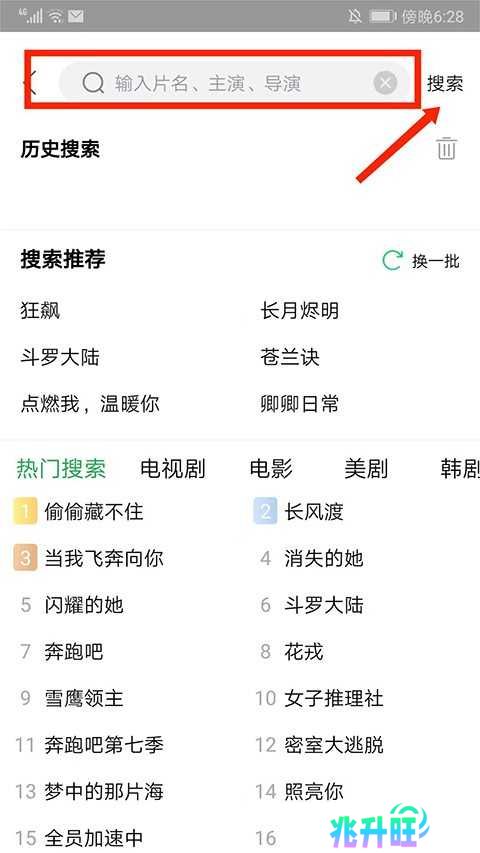Image resolution: width=480 pixels, height=853 pixels.
Task: Switch to the 电视剧 tab
Action: (x=173, y=468)
